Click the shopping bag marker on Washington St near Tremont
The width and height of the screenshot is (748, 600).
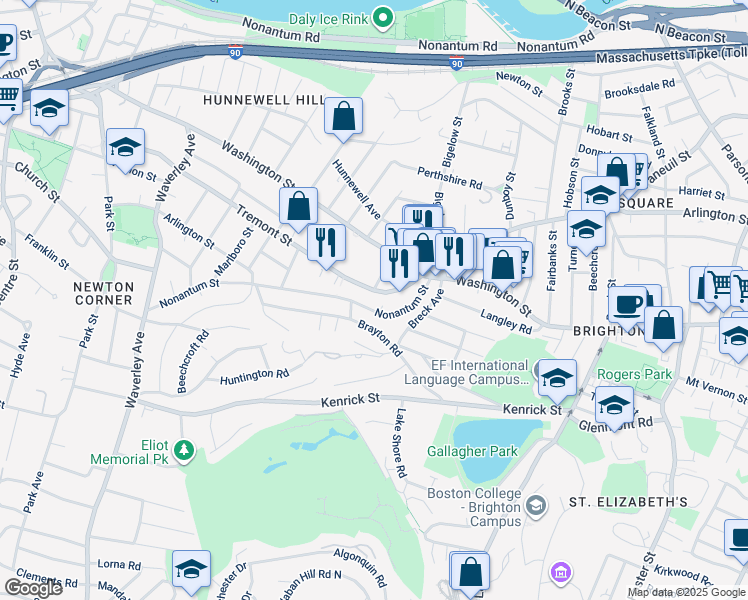[x=299, y=207]
